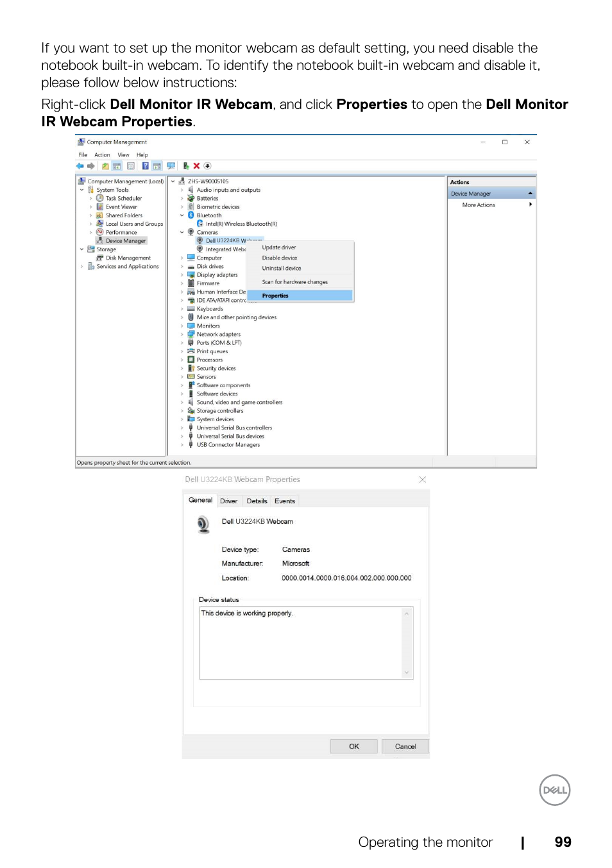Click the Local Users and Groups icon
612x868 pixels.
pos(100,224)
